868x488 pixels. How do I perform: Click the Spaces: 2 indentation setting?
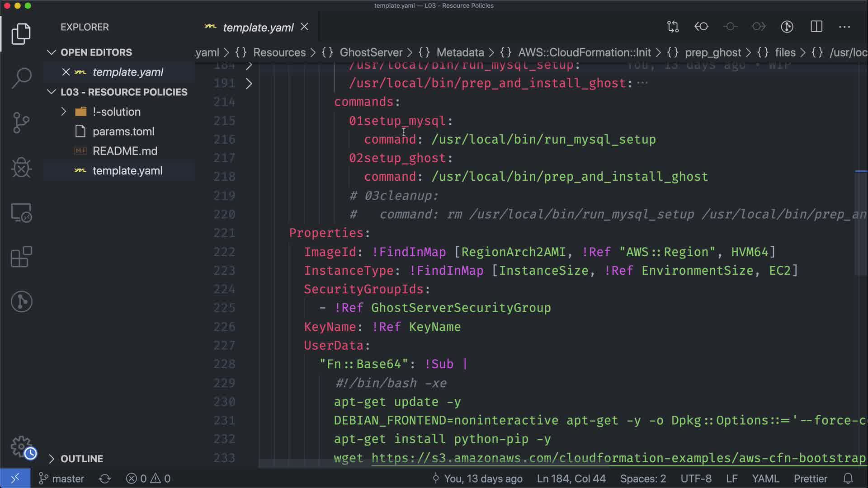click(643, 479)
